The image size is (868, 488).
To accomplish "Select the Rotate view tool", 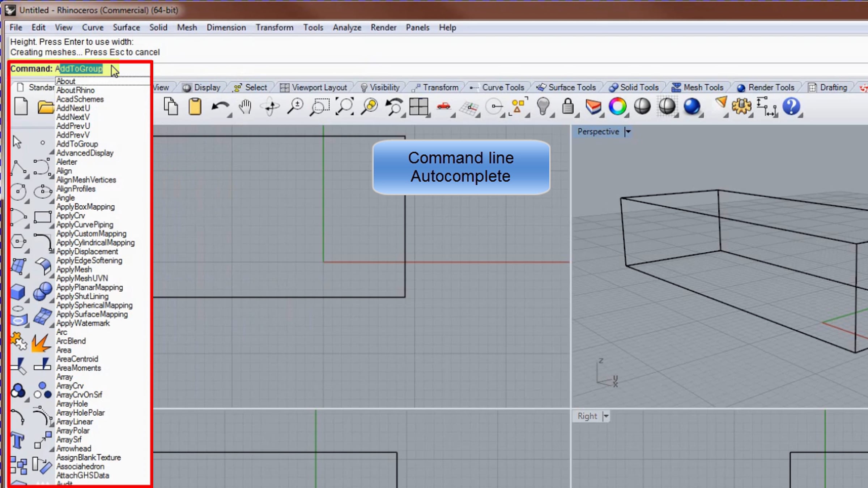I will [x=270, y=107].
